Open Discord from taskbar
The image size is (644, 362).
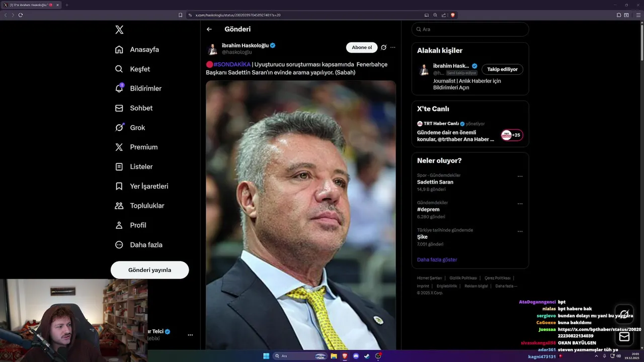pyautogui.click(x=356, y=356)
